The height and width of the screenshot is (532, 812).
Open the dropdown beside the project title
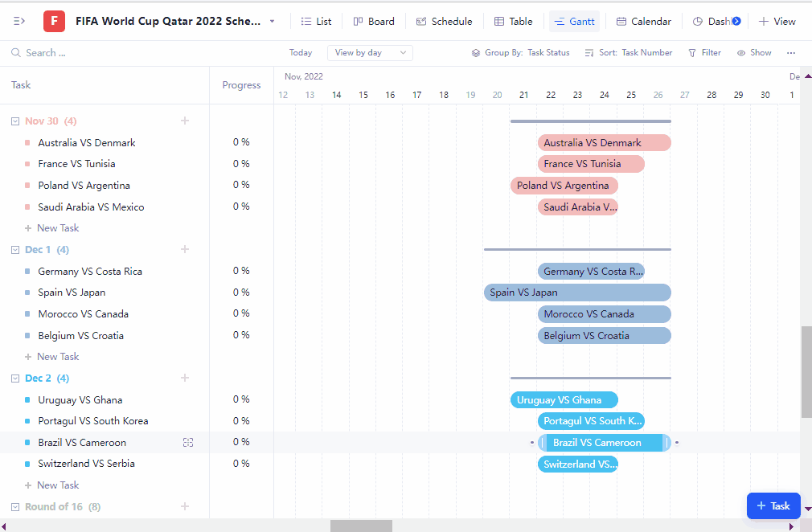click(x=271, y=21)
